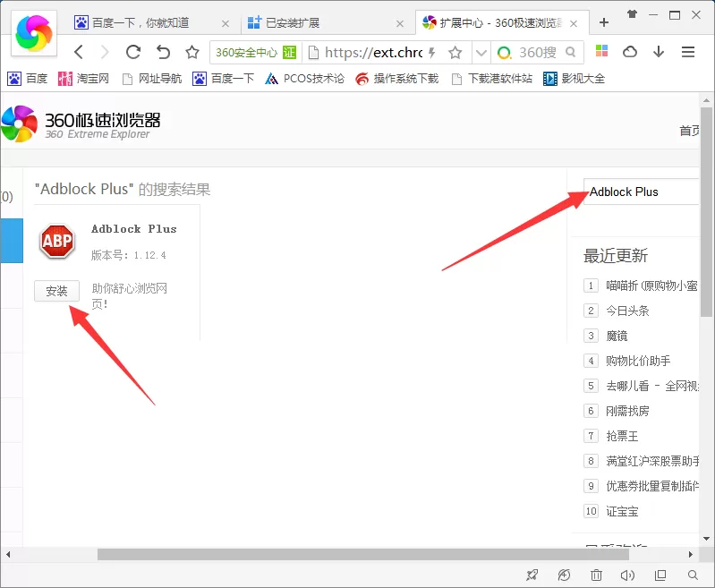Viewport: 715px width, 588px height.
Task: Open the address bar dropdown chevron
Action: 481,53
